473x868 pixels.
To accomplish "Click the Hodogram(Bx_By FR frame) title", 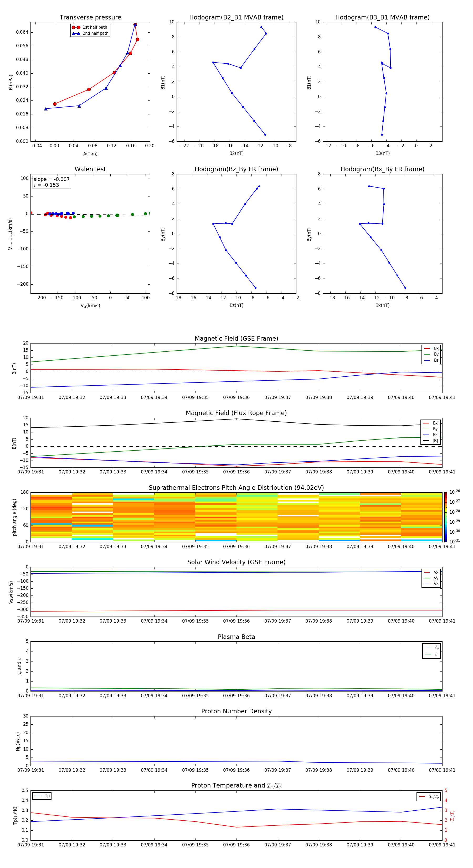I will pos(382,169).
